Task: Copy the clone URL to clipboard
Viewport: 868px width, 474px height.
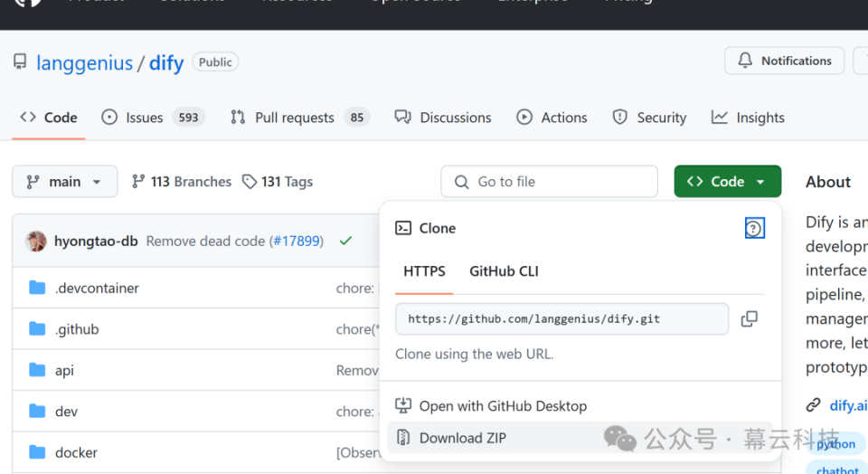Action: (x=749, y=319)
